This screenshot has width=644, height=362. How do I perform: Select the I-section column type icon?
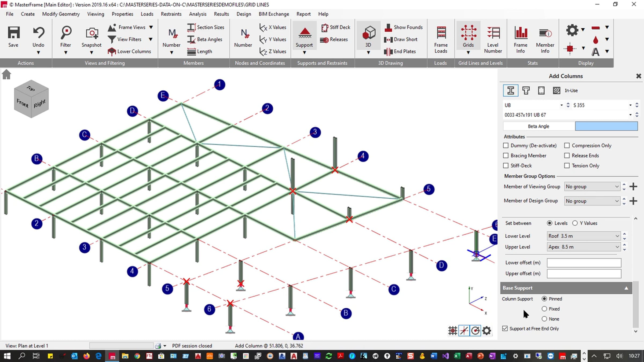[510, 91]
